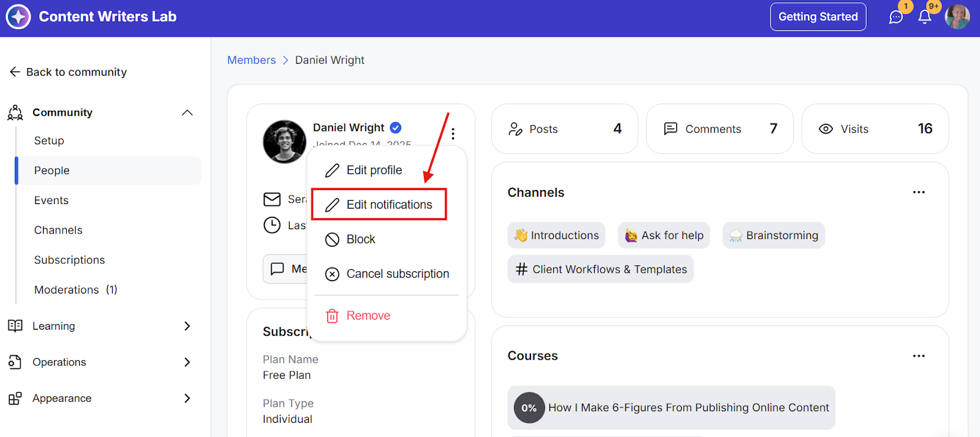This screenshot has width=980, height=437.
Task: Click the Getting Started button
Action: [x=818, y=17]
